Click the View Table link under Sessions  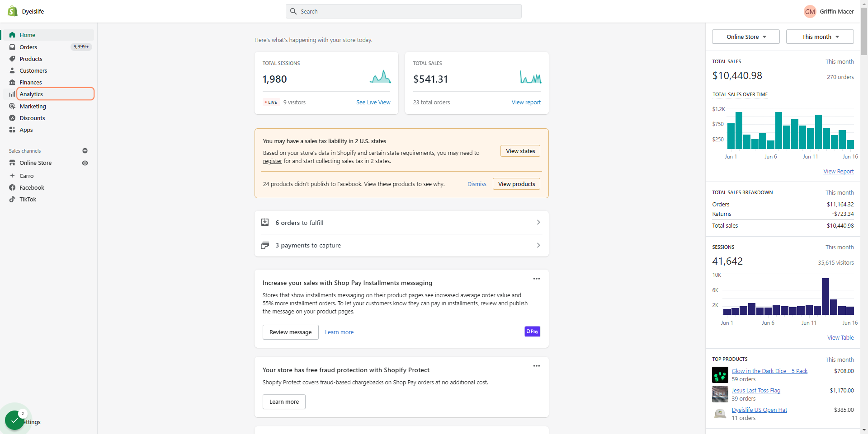pyautogui.click(x=840, y=338)
